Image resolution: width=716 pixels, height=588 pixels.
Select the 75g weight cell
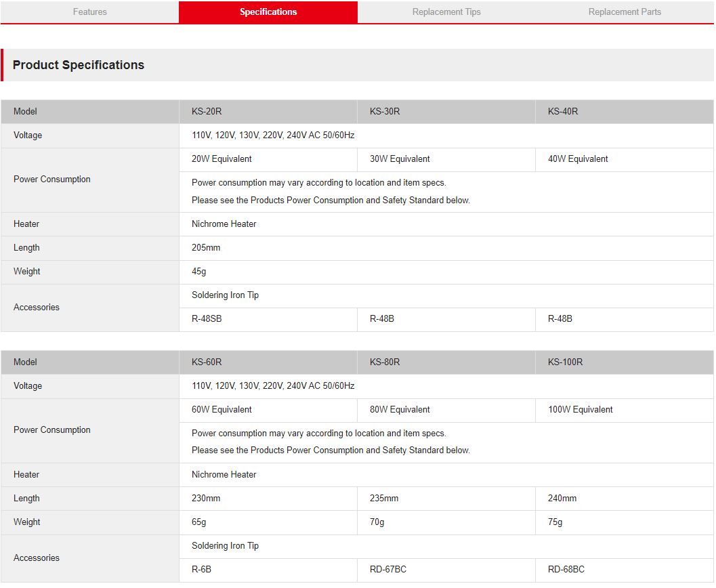[x=555, y=522]
